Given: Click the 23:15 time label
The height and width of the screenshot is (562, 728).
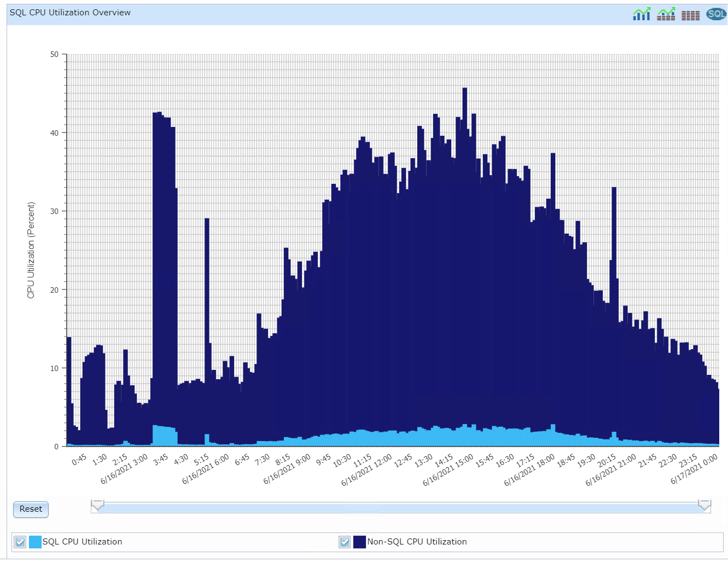Looking at the screenshot, I should pos(688,461).
